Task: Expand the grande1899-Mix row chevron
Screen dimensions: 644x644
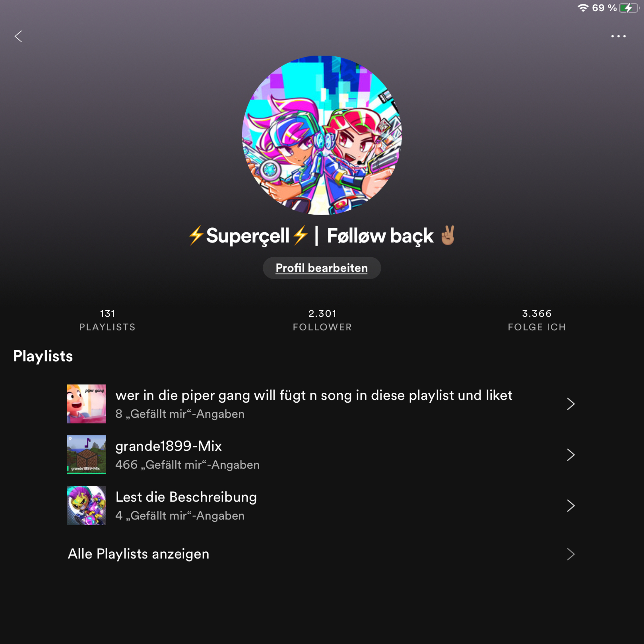Action: click(x=571, y=455)
